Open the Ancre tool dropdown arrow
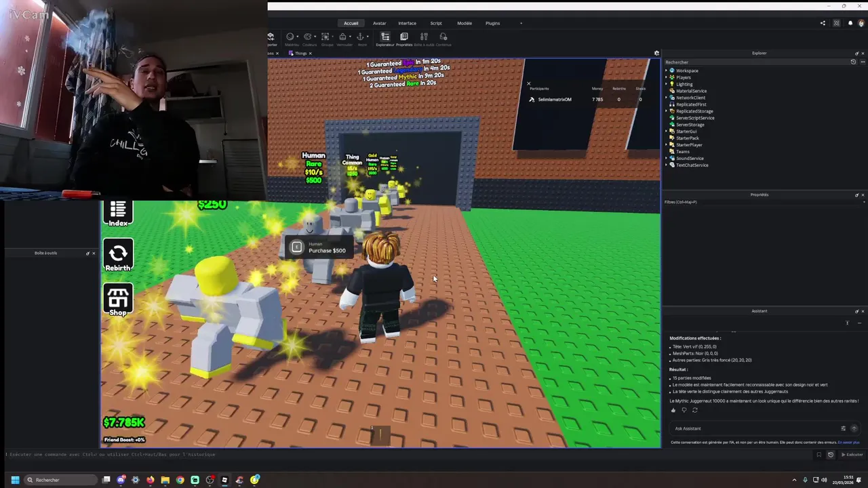The height and width of the screenshot is (488, 868). (x=368, y=37)
